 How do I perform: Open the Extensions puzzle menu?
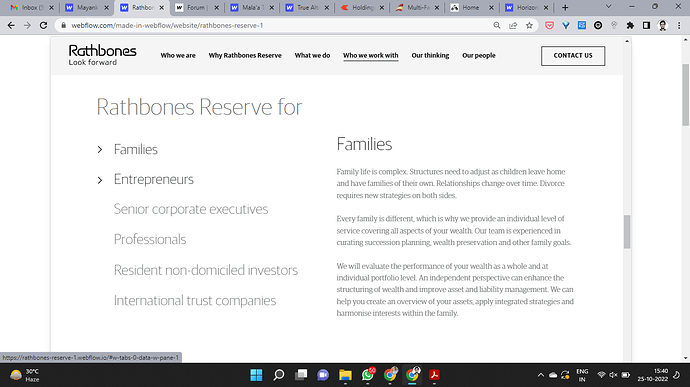pos(630,26)
